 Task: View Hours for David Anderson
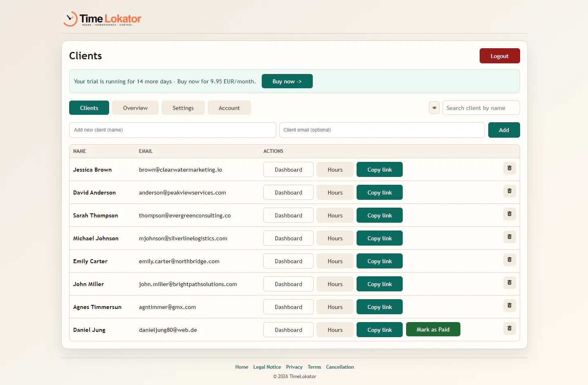coord(335,192)
